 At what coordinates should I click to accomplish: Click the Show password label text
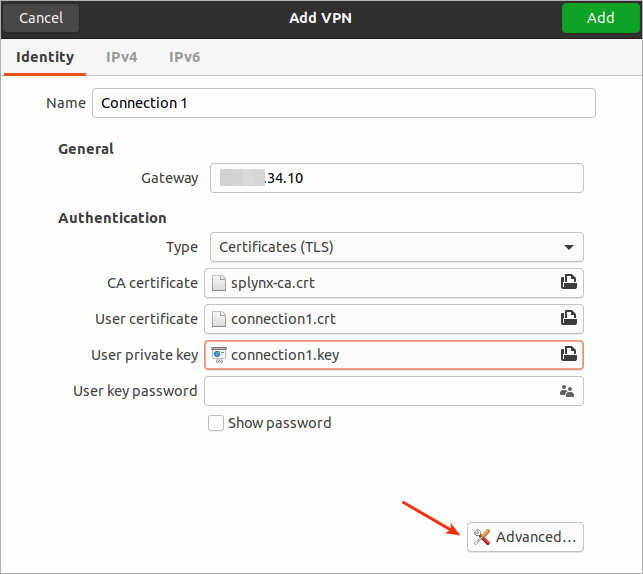tap(280, 423)
